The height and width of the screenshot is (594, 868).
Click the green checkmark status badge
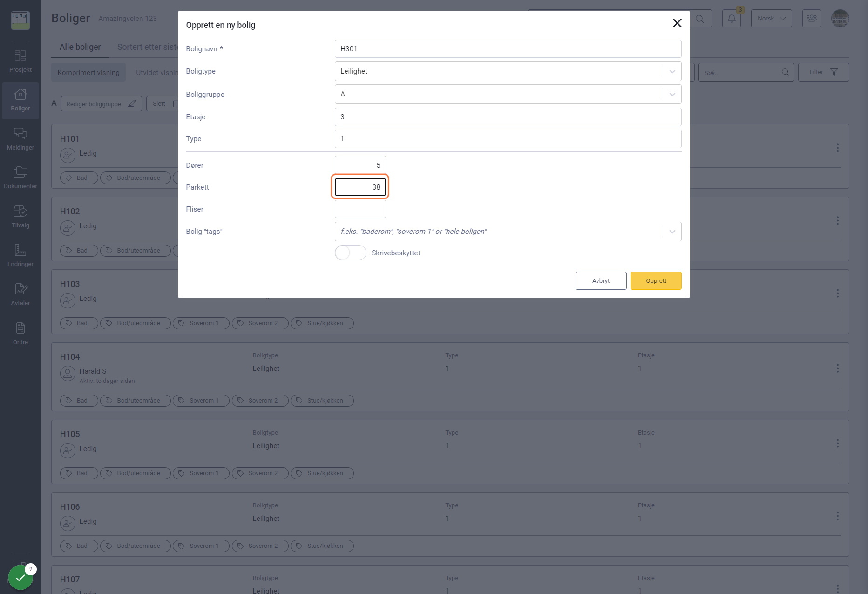coord(20,578)
